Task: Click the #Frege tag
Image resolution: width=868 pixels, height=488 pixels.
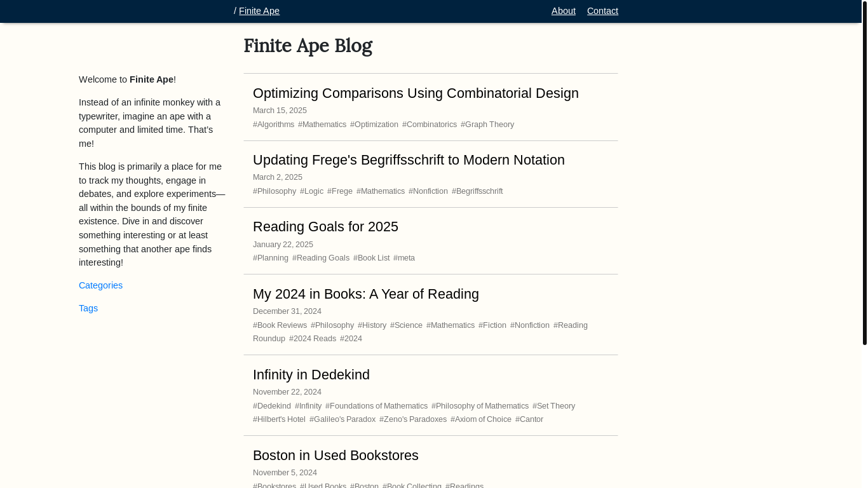Action: (x=340, y=191)
